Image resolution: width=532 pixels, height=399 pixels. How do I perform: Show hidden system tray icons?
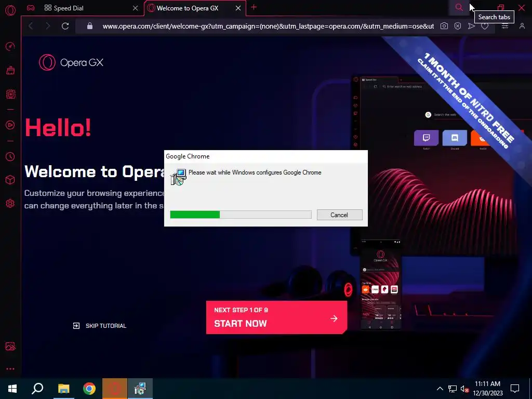(440, 389)
